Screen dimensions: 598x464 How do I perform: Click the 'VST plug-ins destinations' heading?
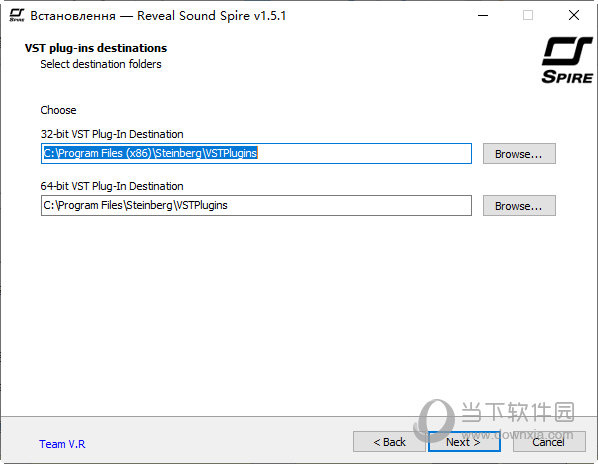(x=96, y=48)
